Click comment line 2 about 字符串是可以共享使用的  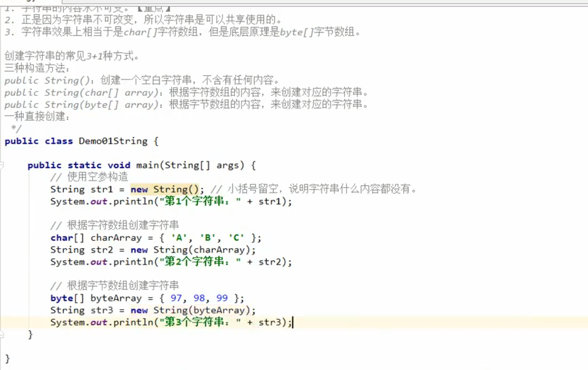tap(144, 20)
